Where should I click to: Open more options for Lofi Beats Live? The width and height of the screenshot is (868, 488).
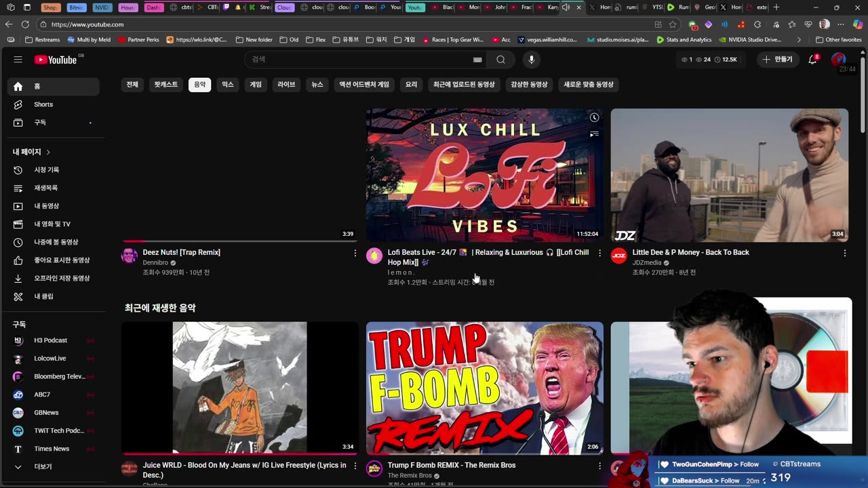pos(599,253)
